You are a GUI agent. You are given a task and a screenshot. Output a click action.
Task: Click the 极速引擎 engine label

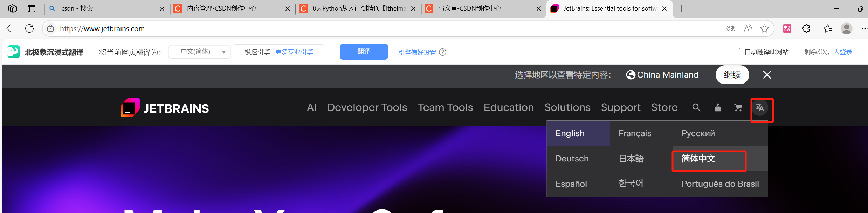pos(257,52)
